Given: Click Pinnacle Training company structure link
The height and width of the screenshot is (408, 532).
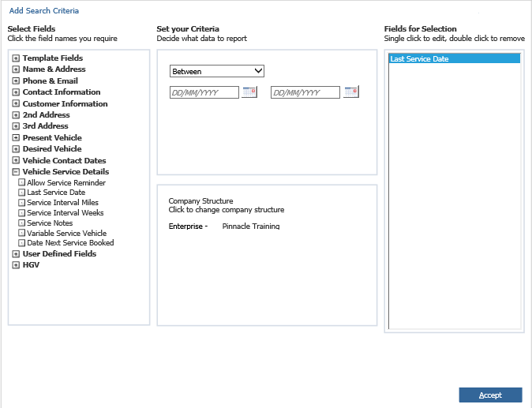Looking at the screenshot, I should (251, 226).
